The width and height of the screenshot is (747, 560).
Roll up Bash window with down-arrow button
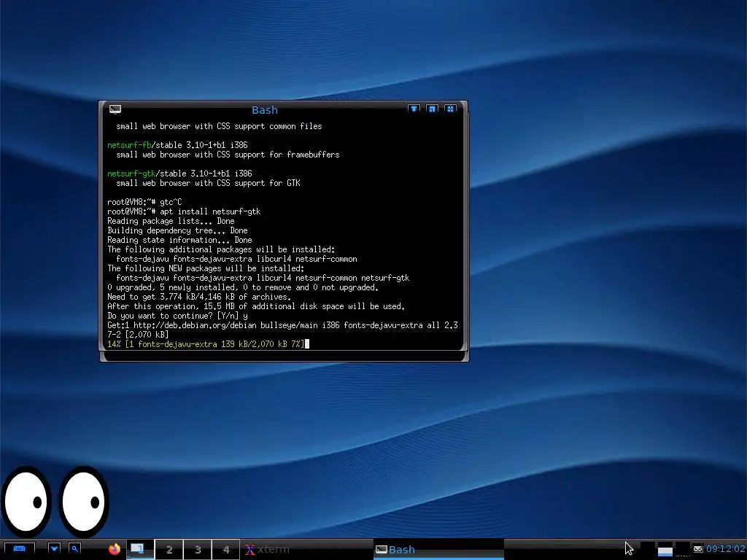click(x=414, y=109)
